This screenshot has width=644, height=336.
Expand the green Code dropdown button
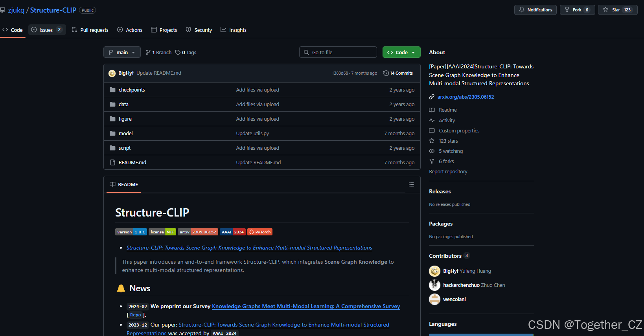coord(401,52)
